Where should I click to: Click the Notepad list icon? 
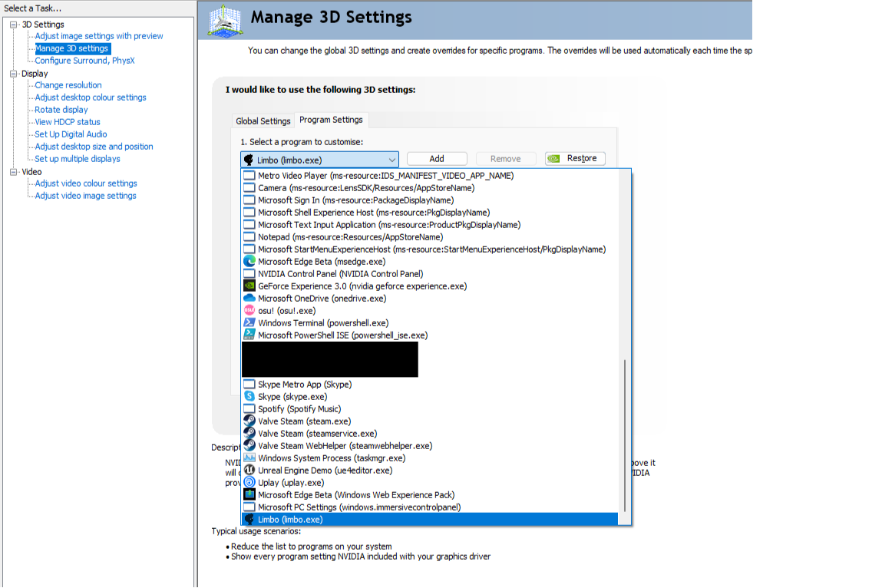pos(249,237)
